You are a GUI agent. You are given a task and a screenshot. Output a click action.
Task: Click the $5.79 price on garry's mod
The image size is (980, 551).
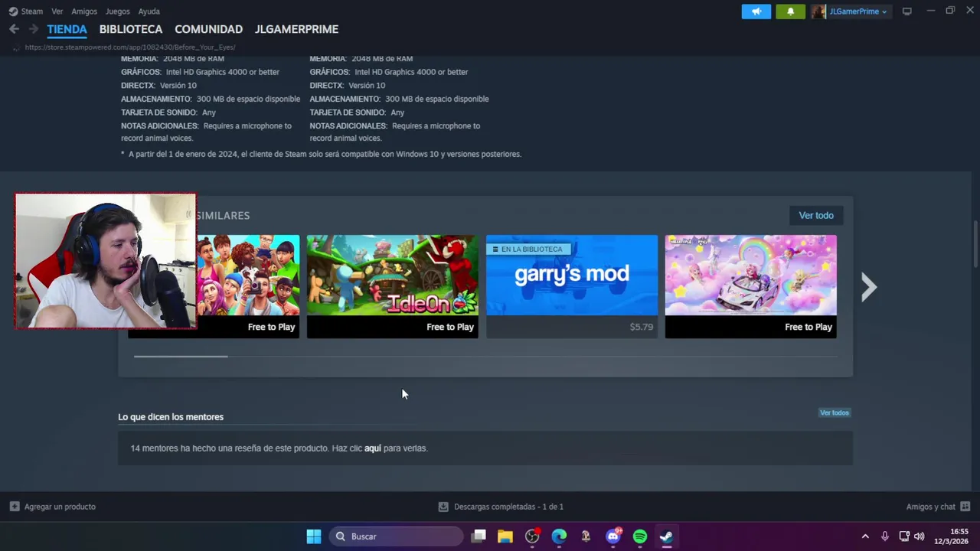tap(642, 327)
